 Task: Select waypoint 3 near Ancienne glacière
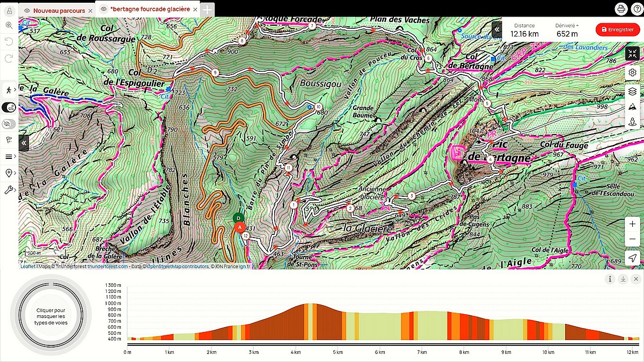(411, 196)
